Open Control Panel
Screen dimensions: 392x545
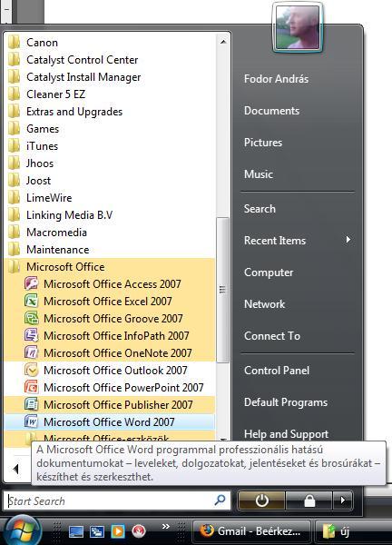coord(277,371)
